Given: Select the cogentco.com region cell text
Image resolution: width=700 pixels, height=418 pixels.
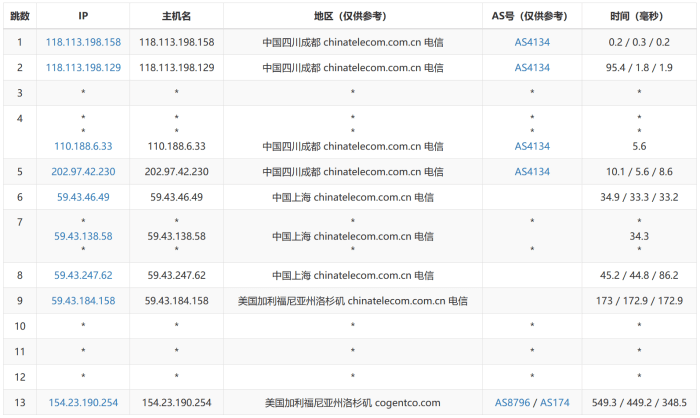Looking at the screenshot, I should (353, 402).
